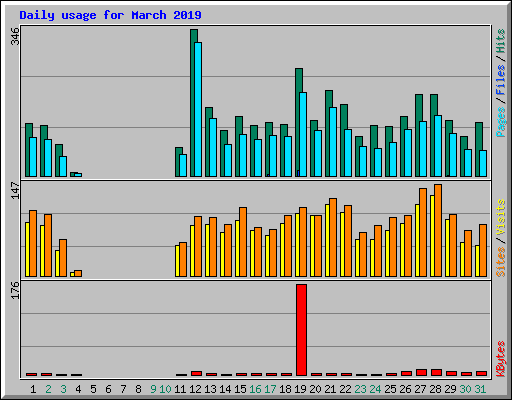Click the yellow Sites bar for day 11
Image resolution: width=512 pixels, height=400 pixels.
(177, 261)
